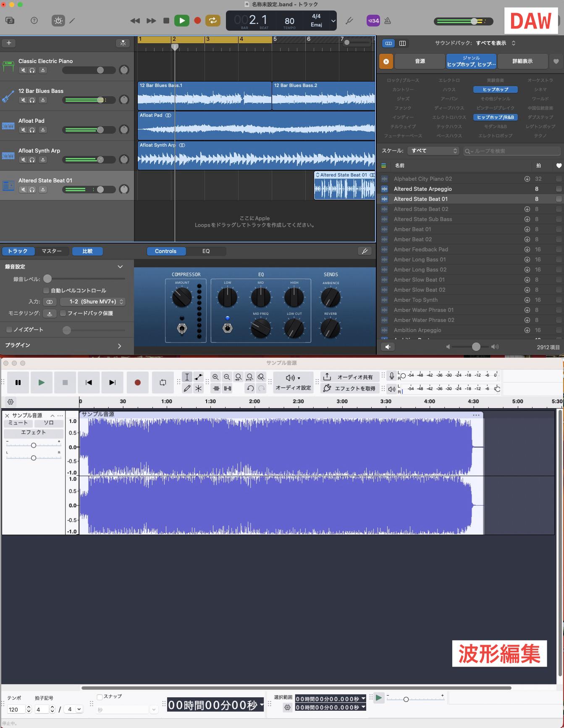The width and height of the screenshot is (564, 728).
Task: Click the オーディオ共有 button
Action: pyautogui.click(x=349, y=377)
